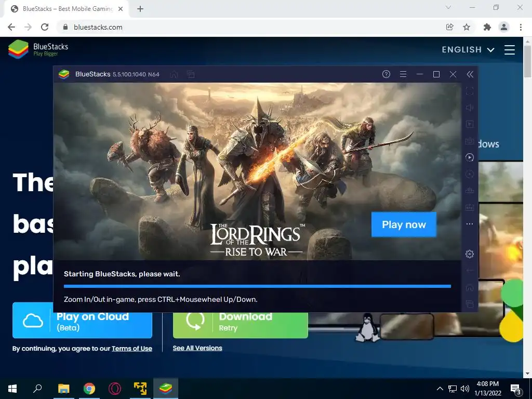Click the BlueStacks volume speaker icon
Image resolution: width=532 pixels, height=399 pixels.
click(x=470, y=108)
